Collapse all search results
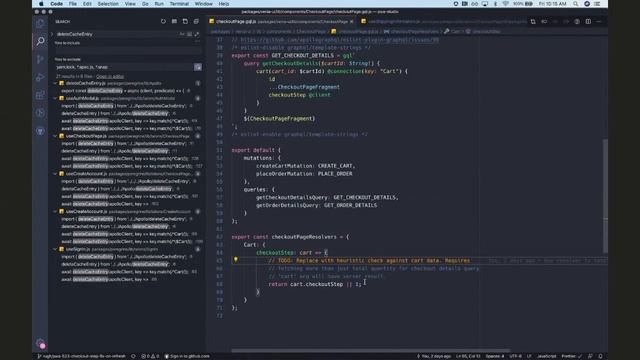The width and height of the screenshot is (640, 360). 196,21
